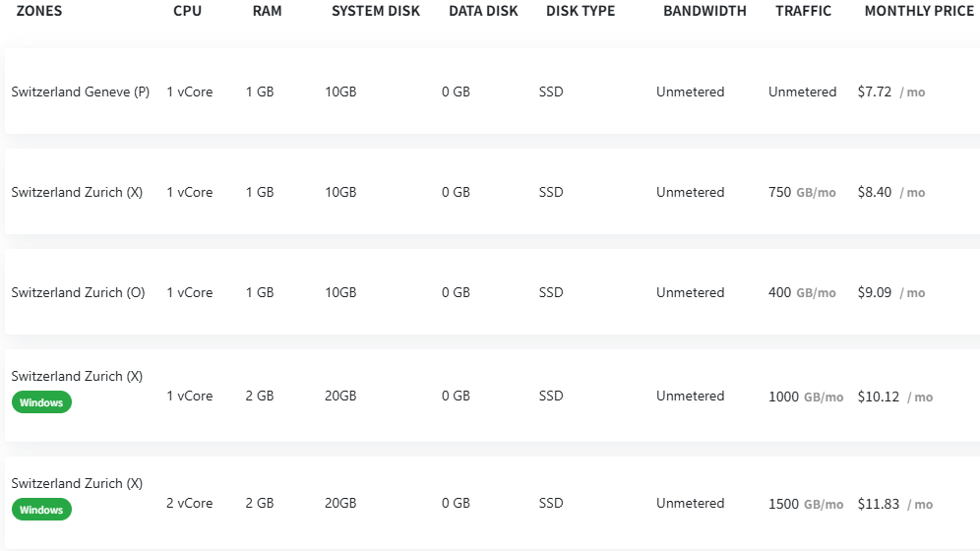Click the BANDWIDTH column header

(x=704, y=11)
